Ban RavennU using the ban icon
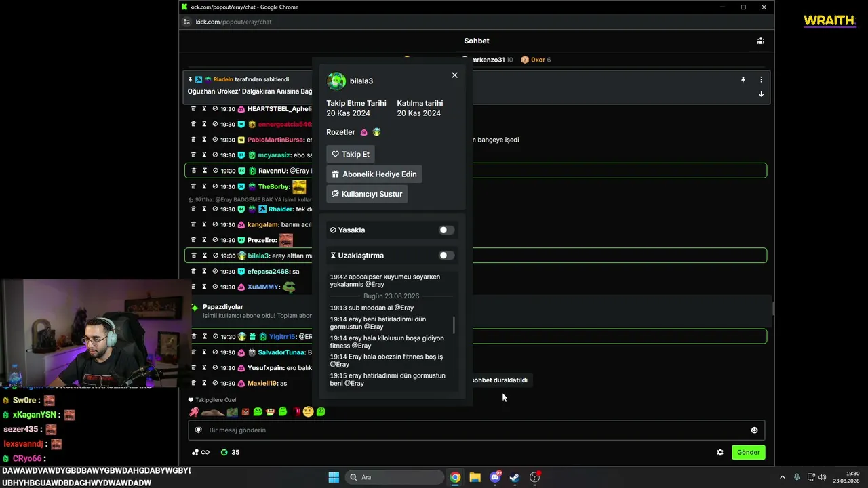Image resolution: width=868 pixels, height=488 pixels. (x=215, y=171)
